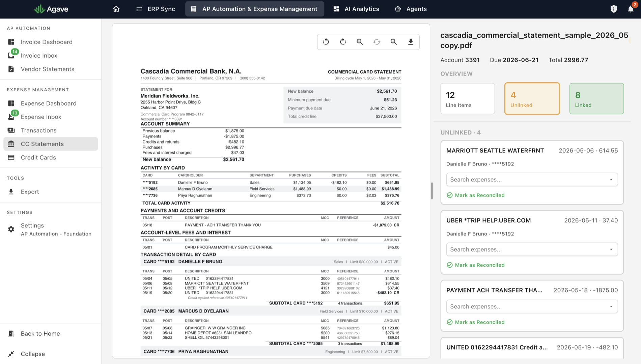Viewport: 641px width, 364px height.
Task: Open the Credit Cards page
Action: coord(51,157)
